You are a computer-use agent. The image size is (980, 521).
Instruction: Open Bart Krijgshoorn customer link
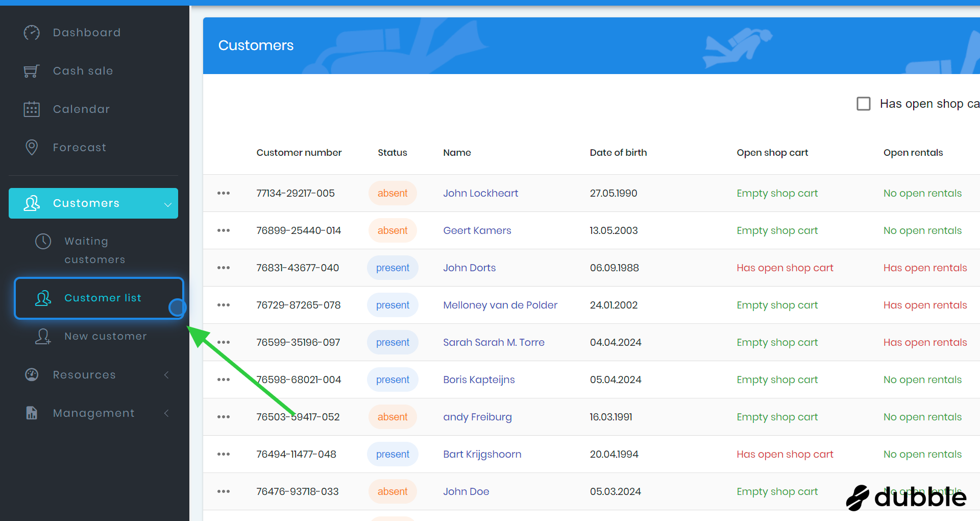coord(482,454)
